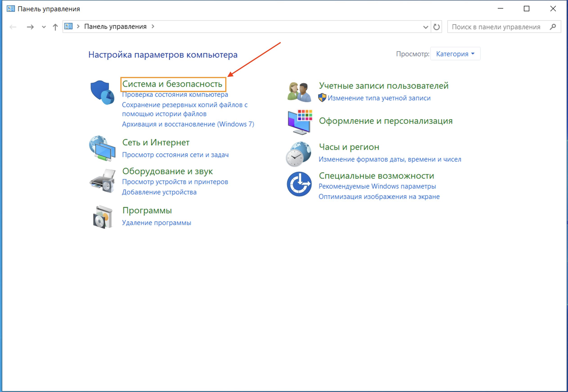
Task: Open the System and Security shield icon
Action: (x=102, y=92)
